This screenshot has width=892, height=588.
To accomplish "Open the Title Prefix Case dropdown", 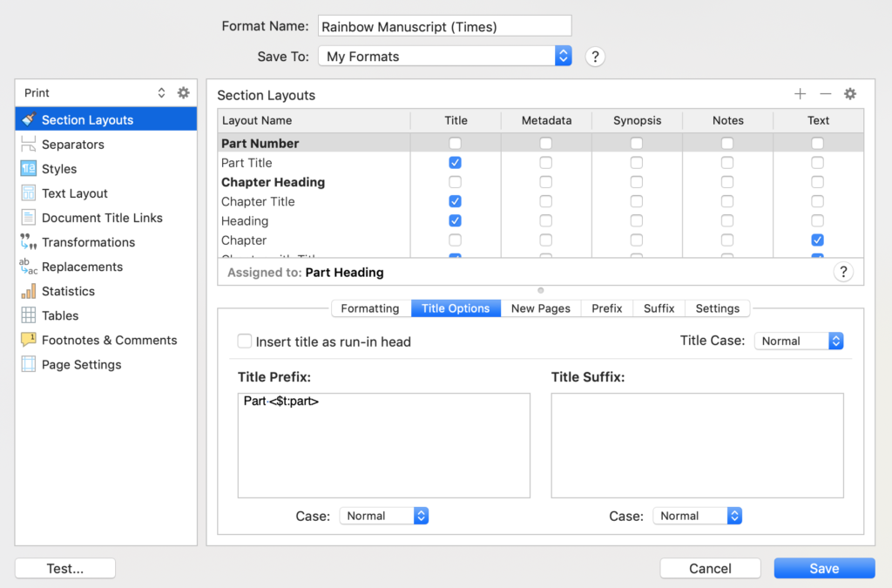I will pyautogui.click(x=384, y=516).
